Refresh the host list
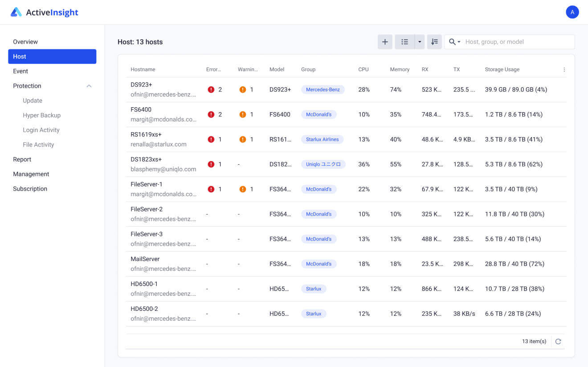 tap(558, 342)
